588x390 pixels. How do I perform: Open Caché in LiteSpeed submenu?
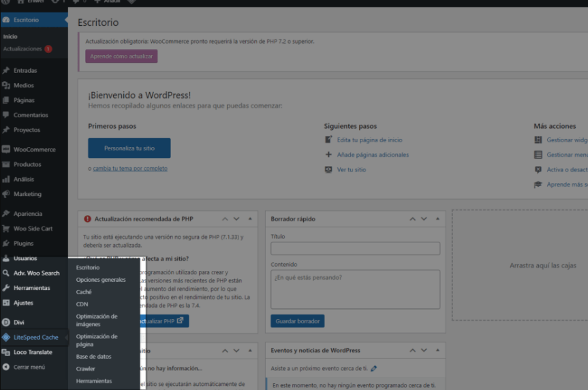tap(84, 292)
